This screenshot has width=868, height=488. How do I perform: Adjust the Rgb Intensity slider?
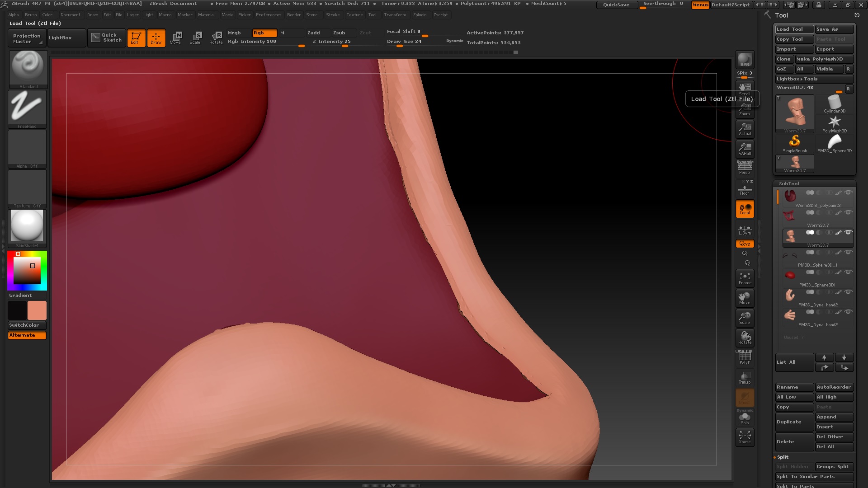[x=266, y=42]
